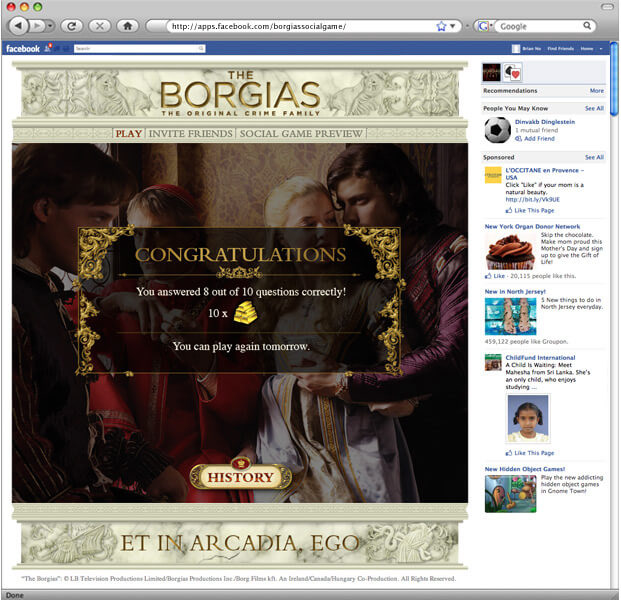
Task: Submit Facebook search using magnifier icon
Action: pos(201,48)
